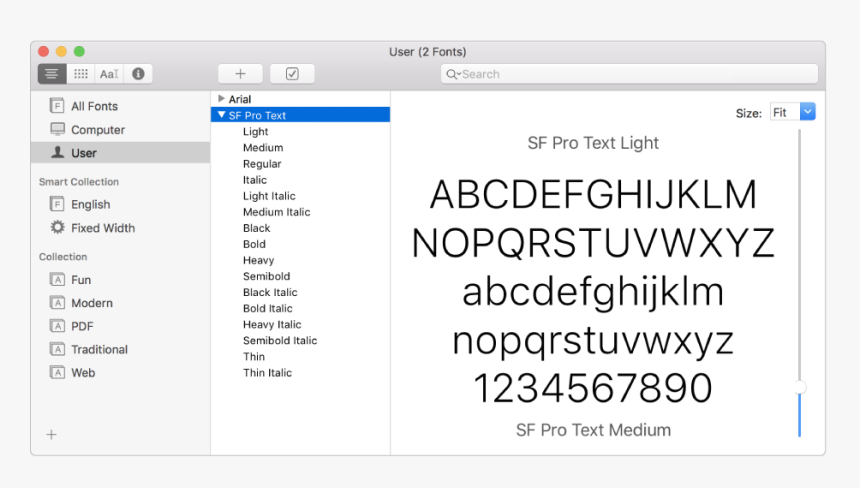Focus the Search field
Screen dimensions: 860x488
(629, 74)
